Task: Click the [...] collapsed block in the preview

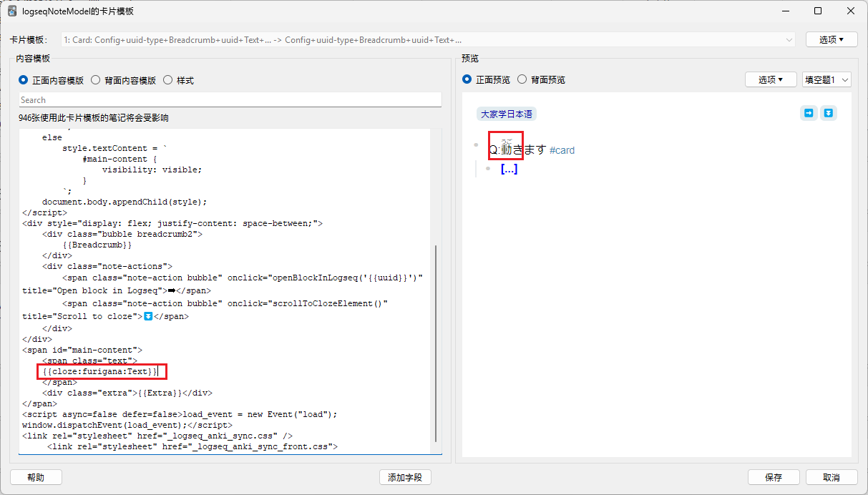Action: [x=509, y=168]
